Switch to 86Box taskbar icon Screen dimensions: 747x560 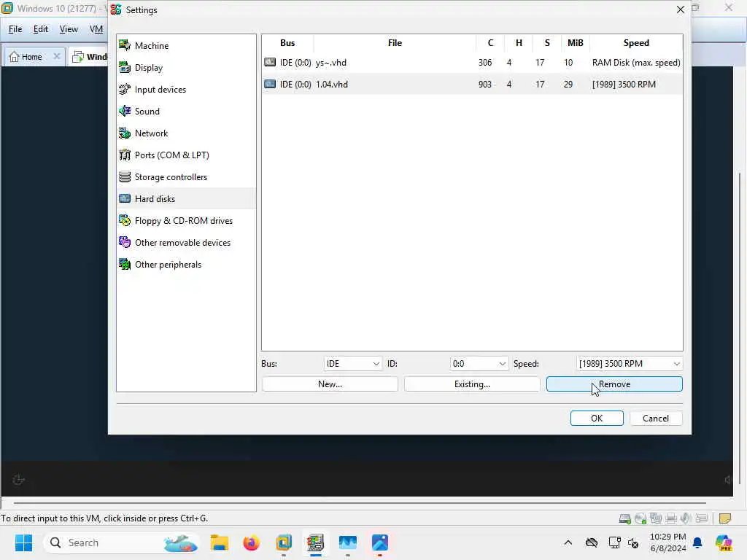pos(315,542)
